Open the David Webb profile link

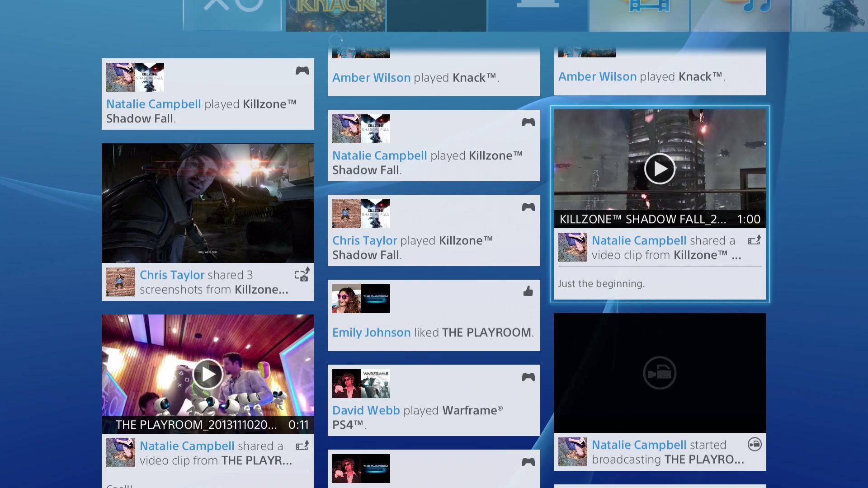coord(366,410)
